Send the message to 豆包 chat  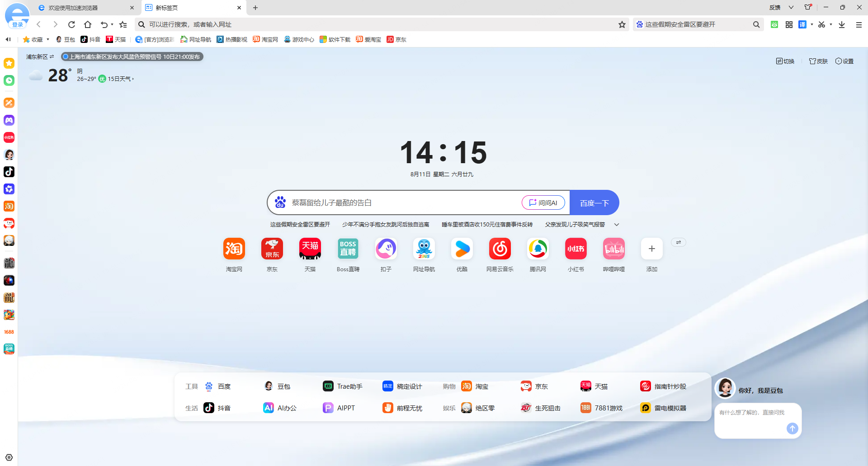coord(793,428)
